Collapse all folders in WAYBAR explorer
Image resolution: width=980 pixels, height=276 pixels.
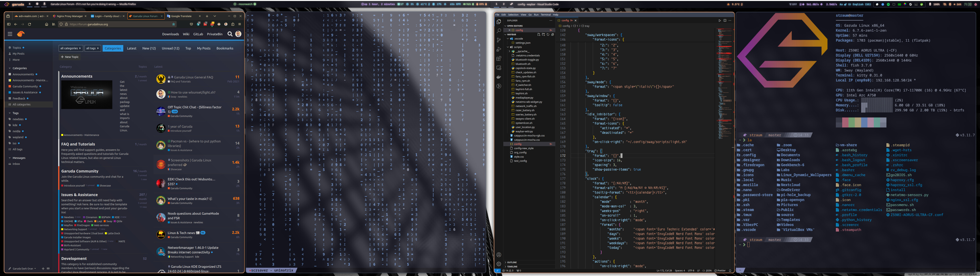pos(552,34)
